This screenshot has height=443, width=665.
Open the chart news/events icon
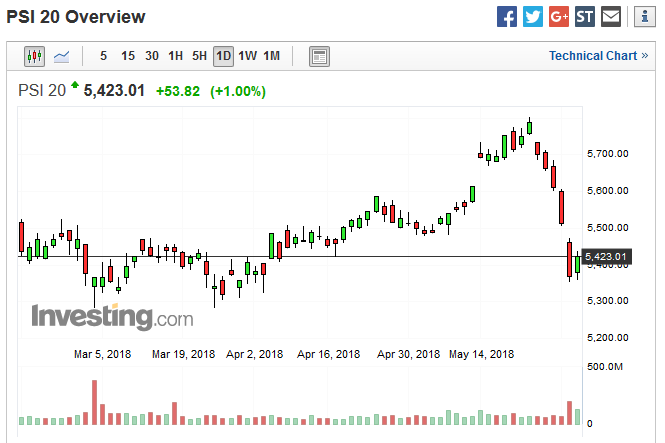pos(319,56)
